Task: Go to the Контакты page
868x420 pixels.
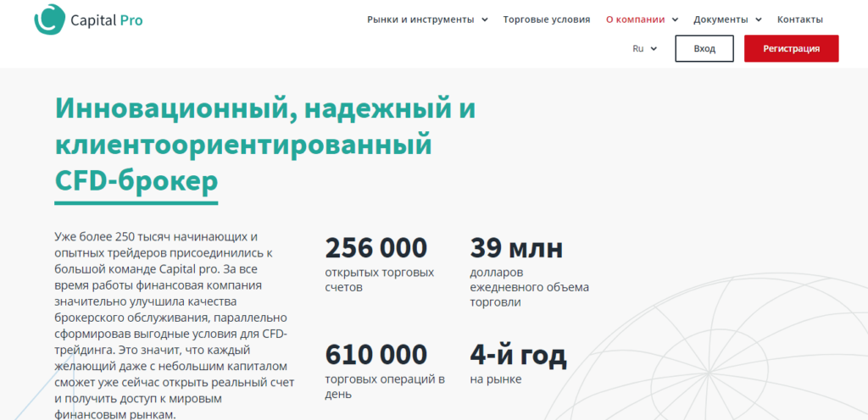Action: (800, 19)
